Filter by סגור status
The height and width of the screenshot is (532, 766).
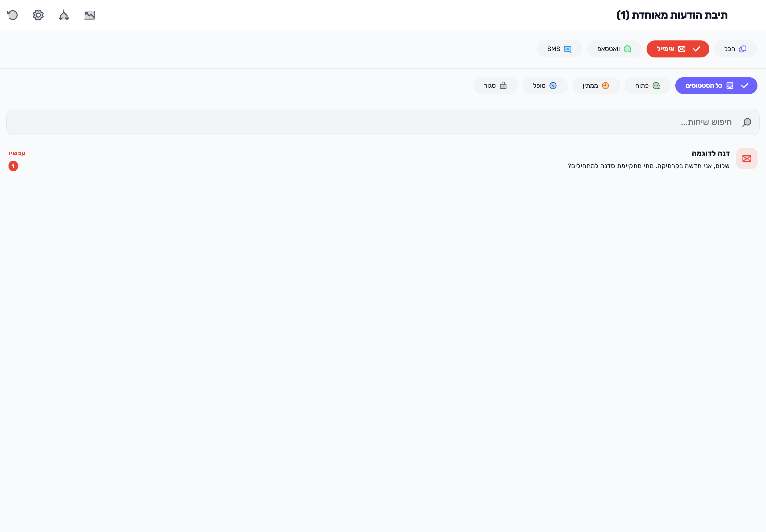(x=495, y=86)
